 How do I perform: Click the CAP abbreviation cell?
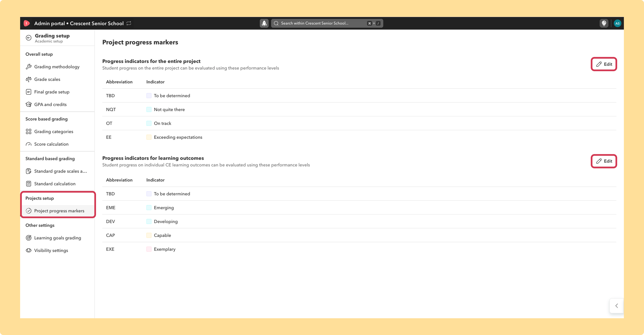110,235
